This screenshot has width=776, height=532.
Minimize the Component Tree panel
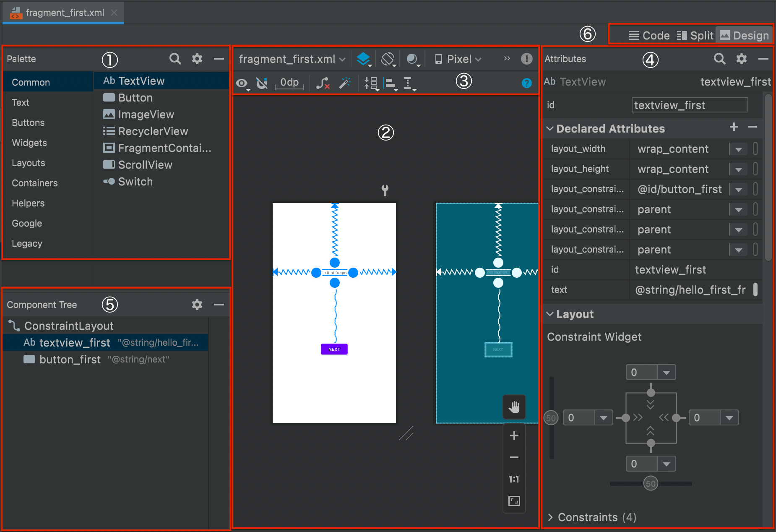(x=219, y=305)
